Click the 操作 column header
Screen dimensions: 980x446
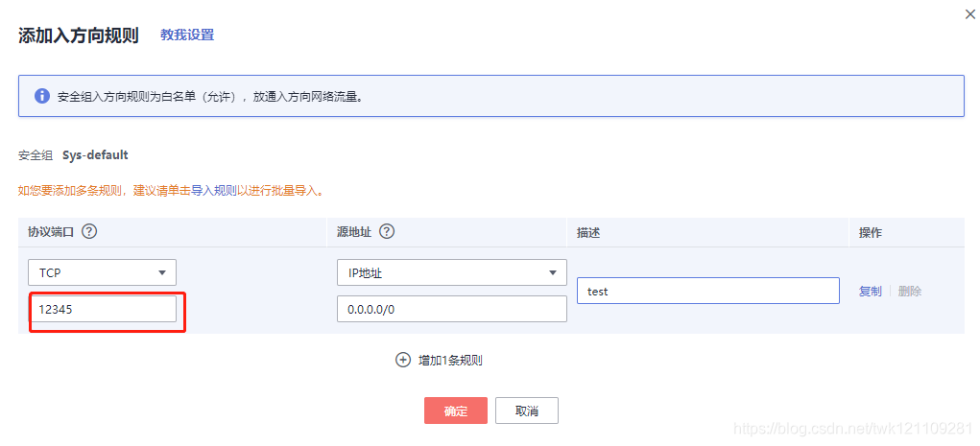[x=871, y=232]
